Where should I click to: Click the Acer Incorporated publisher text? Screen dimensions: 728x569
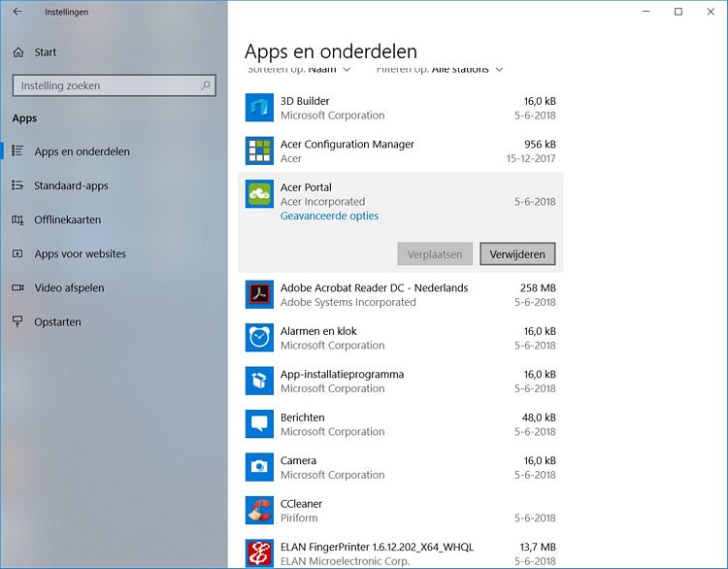(x=322, y=202)
